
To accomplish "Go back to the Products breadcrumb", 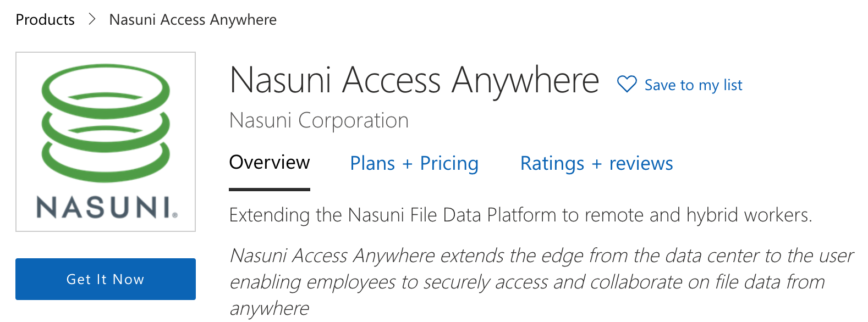I will click(x=45, y=20).
